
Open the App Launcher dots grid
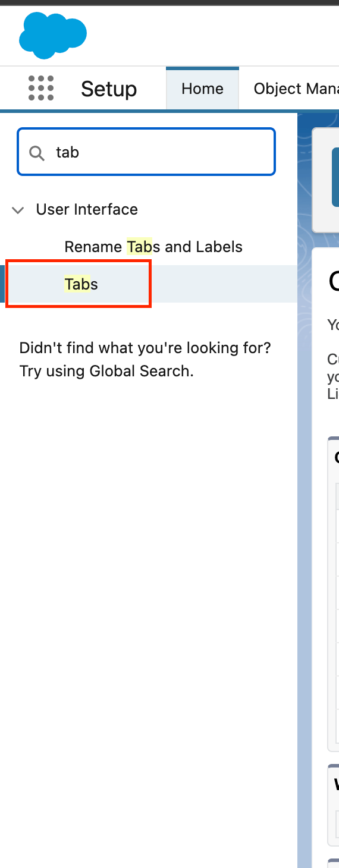point(41,89)
